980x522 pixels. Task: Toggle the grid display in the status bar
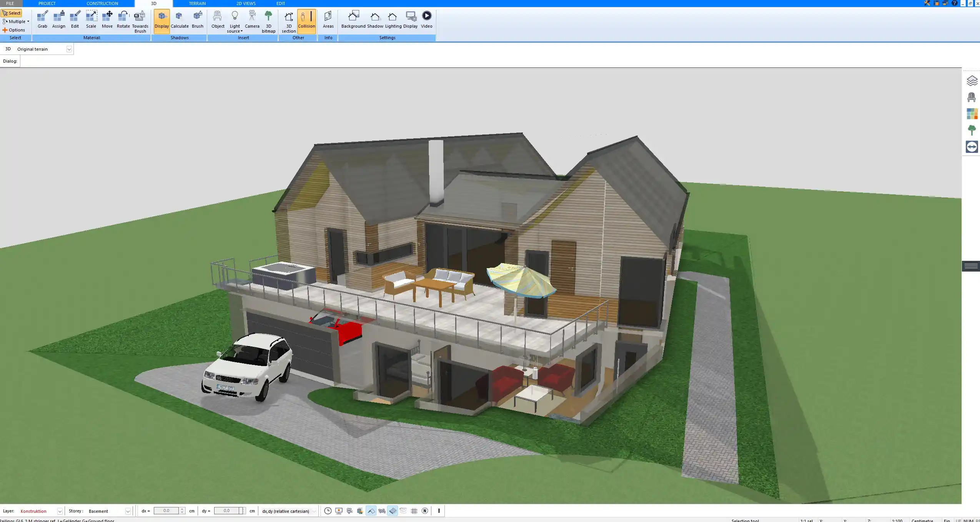[x=414, y=511]
